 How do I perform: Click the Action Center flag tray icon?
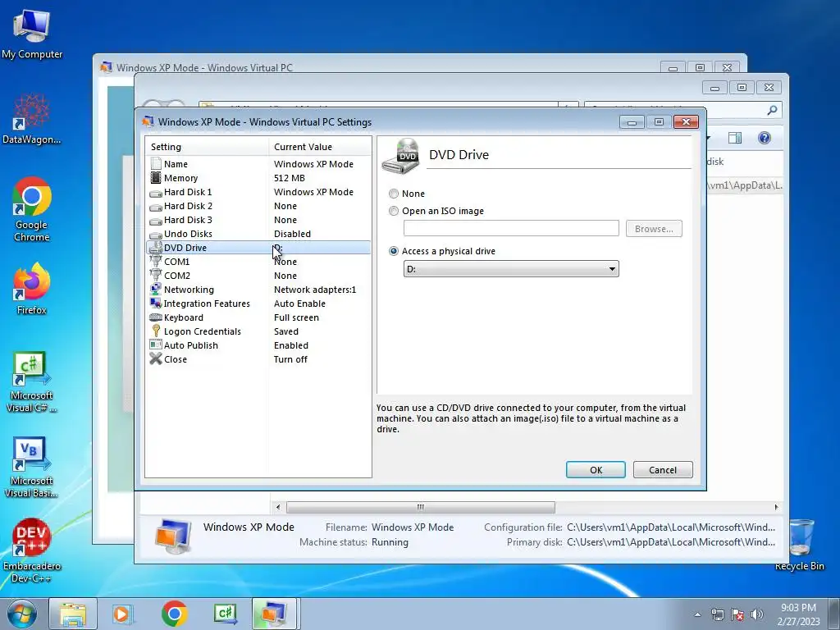(737, 614)
